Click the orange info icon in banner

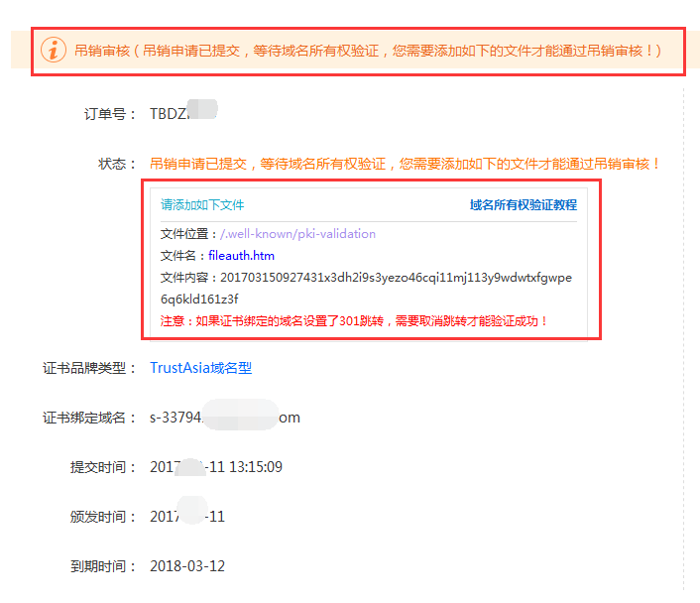click(x=55, y=50)
